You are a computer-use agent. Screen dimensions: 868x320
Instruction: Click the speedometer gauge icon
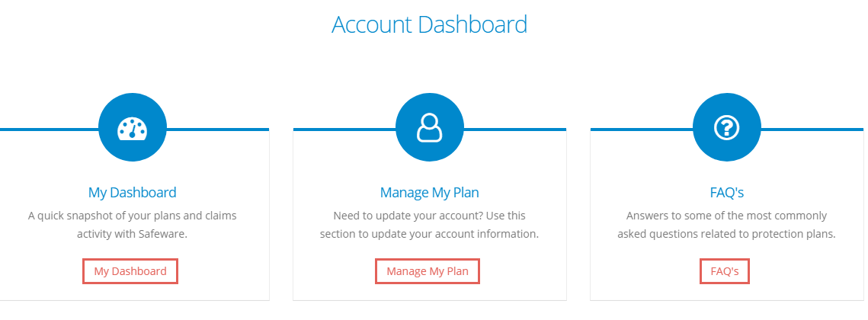133,128
